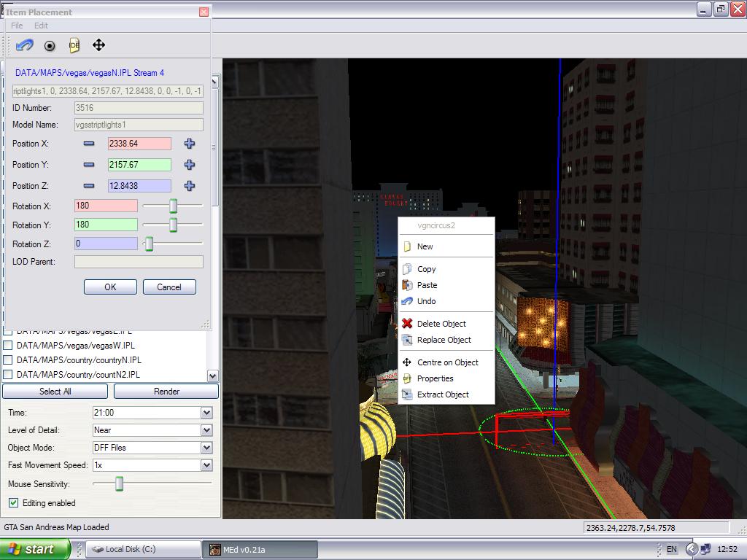The height and width of the screenshot is (560, 747).
Task: Click the Rotation X value field
Action: 107,206
